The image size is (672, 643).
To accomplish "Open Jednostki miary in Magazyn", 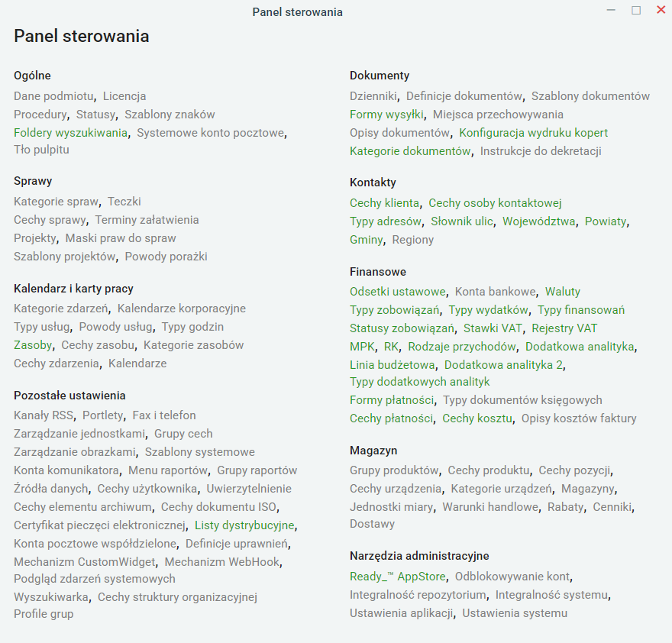I will [391, 507].
